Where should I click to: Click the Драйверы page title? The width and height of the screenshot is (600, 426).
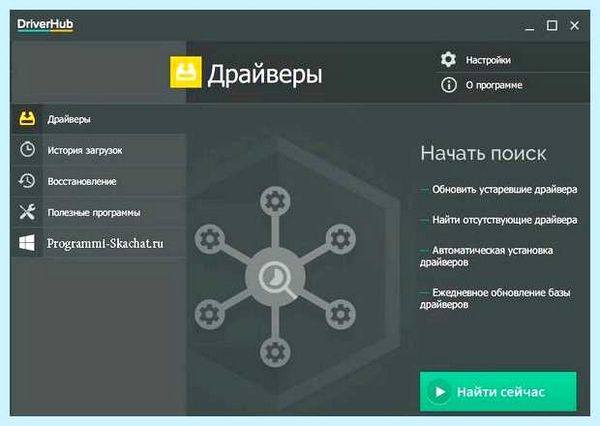[265, 74]
